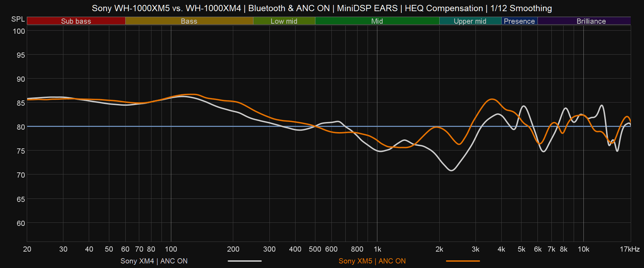Screen dimensions: 644x268
Task: Click the Upper mid band label
Action: coord(470,21)
